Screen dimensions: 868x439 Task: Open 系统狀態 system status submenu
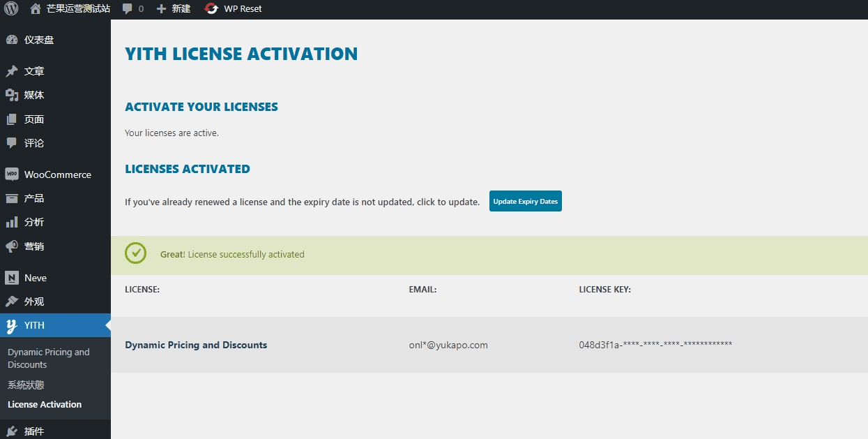coord(26,385)
